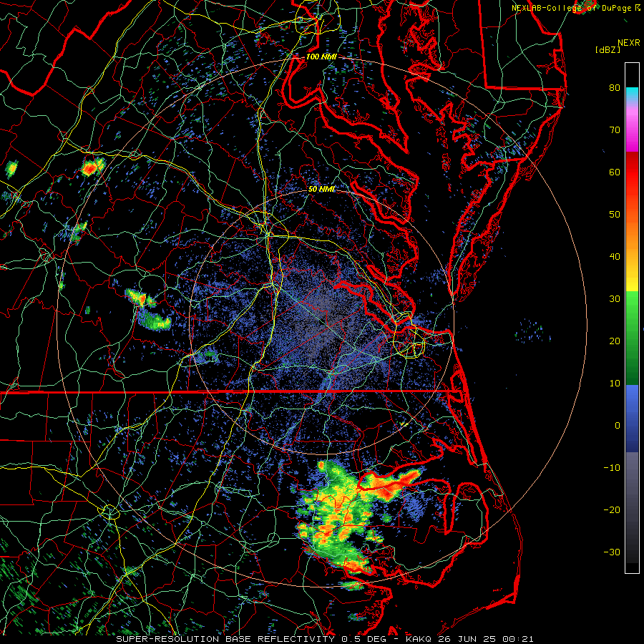Click the "KAKQ" station identifier in the caption
The height and width of the screenshot is (644, 644).
(420, 639)
